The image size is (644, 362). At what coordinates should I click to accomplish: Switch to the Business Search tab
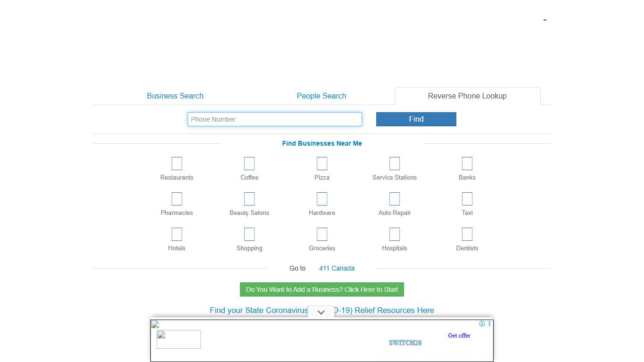175,96
